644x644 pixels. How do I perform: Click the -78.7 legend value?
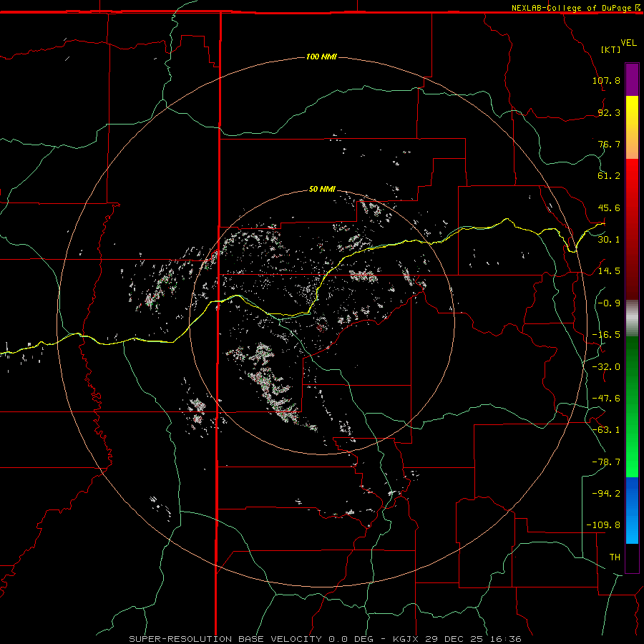(x=606, y=462)
